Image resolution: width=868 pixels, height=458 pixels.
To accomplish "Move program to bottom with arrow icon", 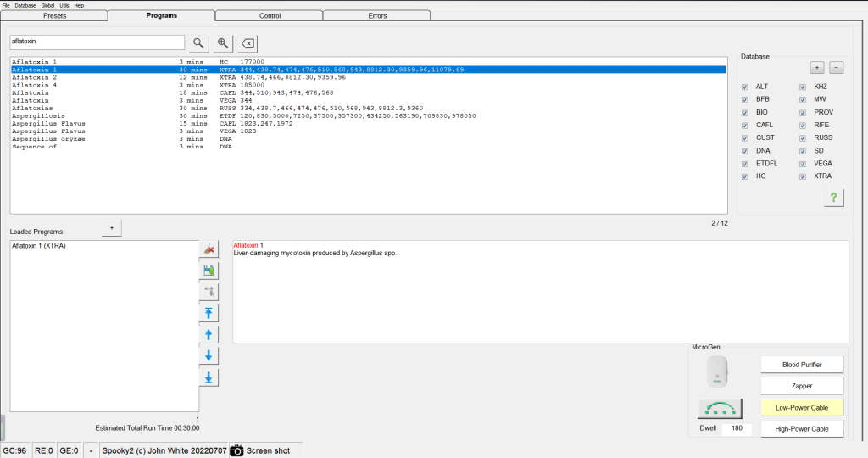I will (209, 377).
